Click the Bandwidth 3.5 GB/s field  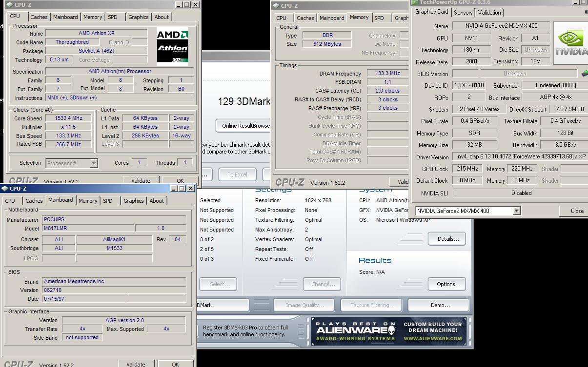[x=565, y=145]
